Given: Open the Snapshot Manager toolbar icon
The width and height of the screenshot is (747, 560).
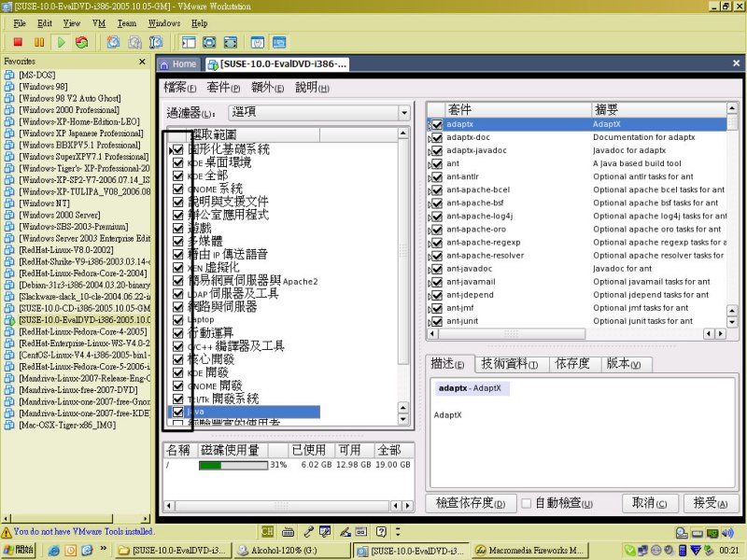Looking at the screenshot, I should (x=156, y=42).
